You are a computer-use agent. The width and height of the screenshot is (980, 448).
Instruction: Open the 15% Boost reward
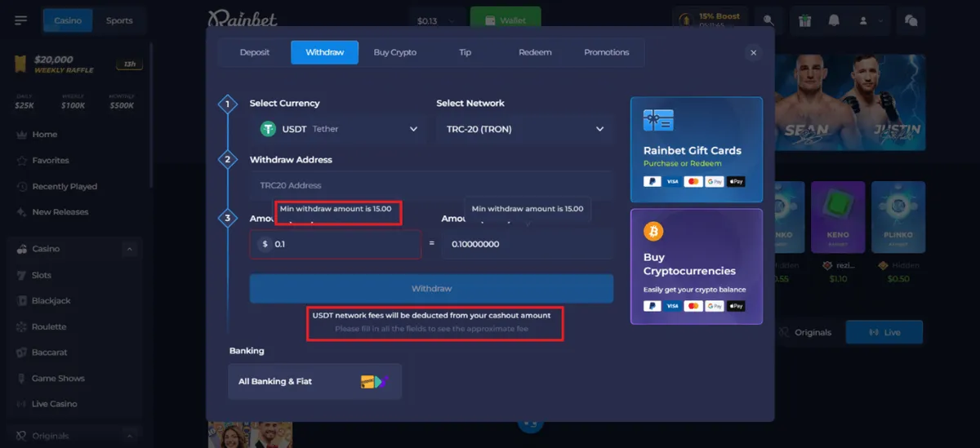pyautogui.click(x=709, y=20)
